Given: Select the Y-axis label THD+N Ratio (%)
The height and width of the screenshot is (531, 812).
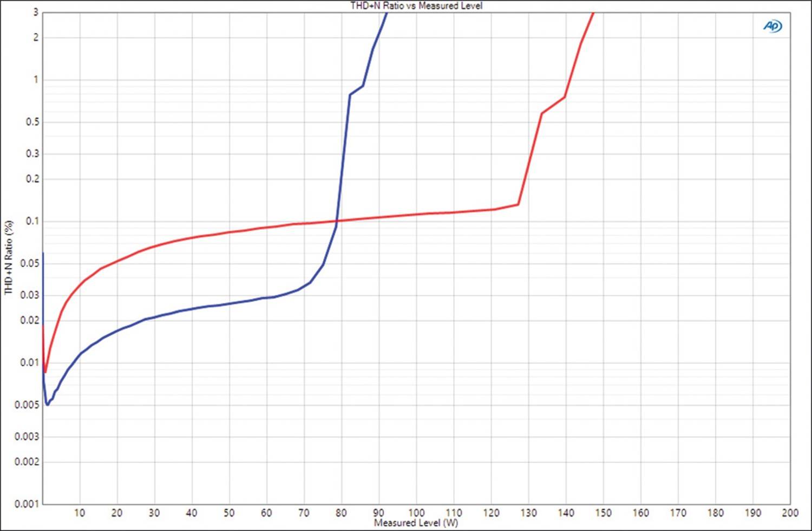Looking at the screenshot, I should click(9, 257).
